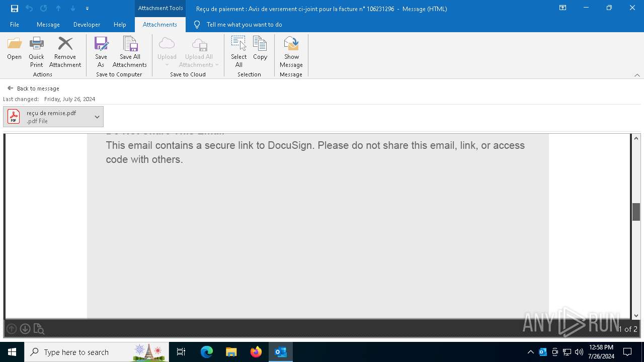
Task: Open Ribbon Display Options in the title bar
Action: coord(563,8)
